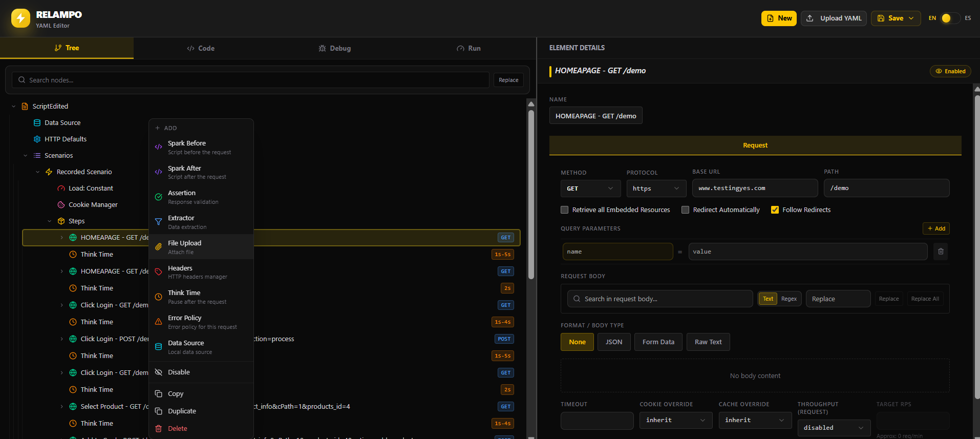Click the Recorded Scenario lightning icon
The height and width of the screenshot is (439, 980).
[49, 172]
